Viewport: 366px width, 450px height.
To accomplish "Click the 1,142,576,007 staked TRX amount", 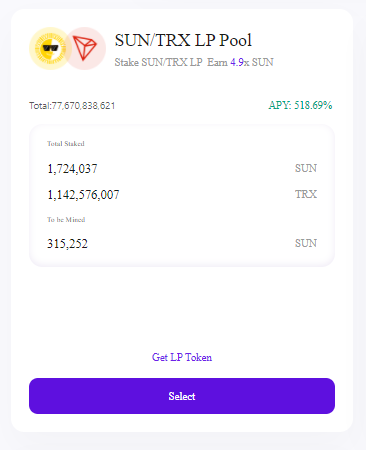I will [x=83, y=195].
